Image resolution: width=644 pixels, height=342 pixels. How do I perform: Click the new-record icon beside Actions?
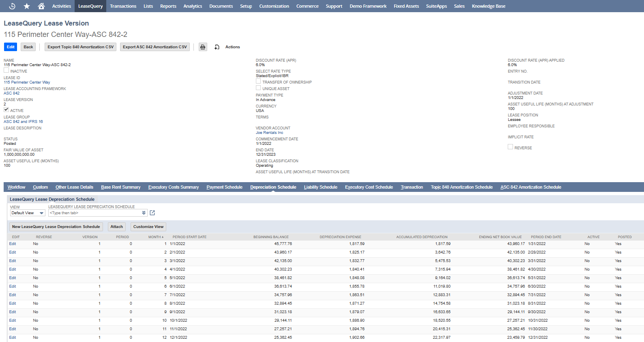click(217, 47)
